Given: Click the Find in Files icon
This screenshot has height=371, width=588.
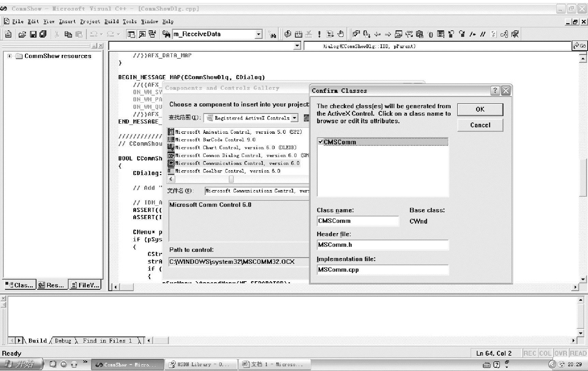Looking at the screenshot, I should pyautogui.click(x=166, y=34).
